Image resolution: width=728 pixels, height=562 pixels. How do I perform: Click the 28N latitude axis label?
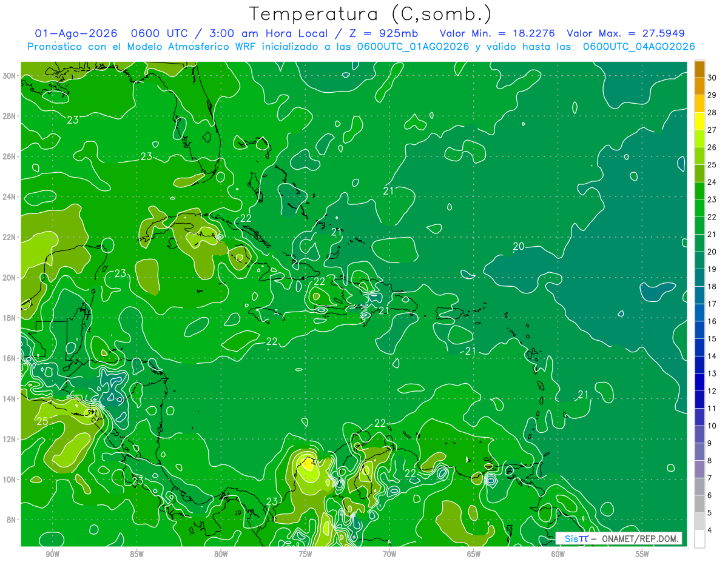click(x=10, y=116)
